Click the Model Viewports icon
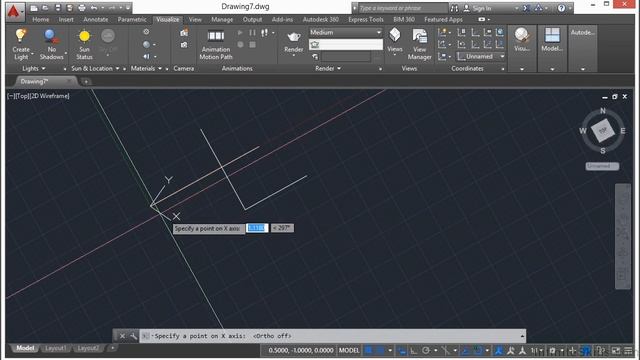640x360 pixels. tap(552, 36)
